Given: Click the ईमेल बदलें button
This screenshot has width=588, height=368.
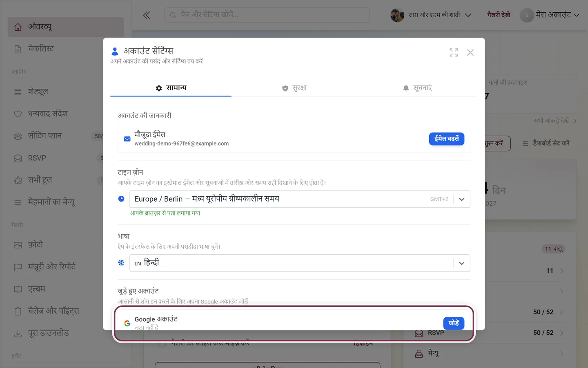Looking at the screenshot, I should pyautogui.click(x=447, y=139).
